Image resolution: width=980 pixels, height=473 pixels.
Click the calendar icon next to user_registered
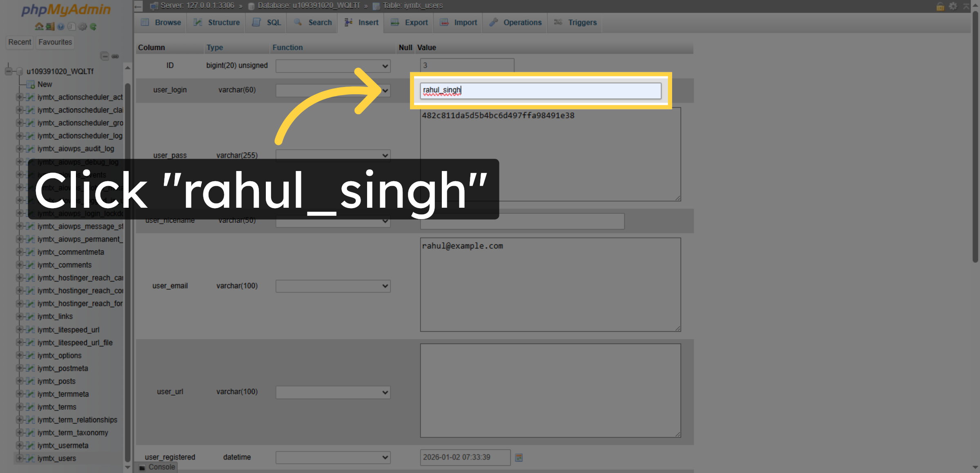click(x=519, y=457)
